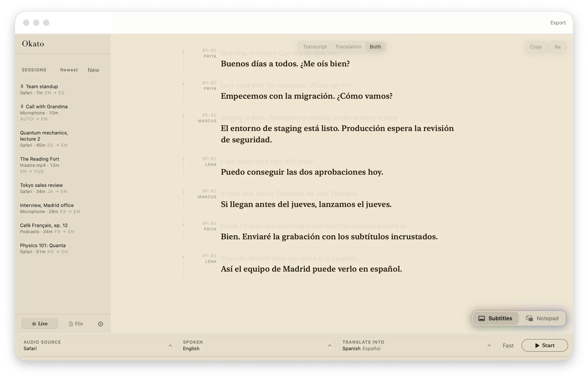Open the Translate Into dropdown
Screen dimensions: 588x379
pos(417,345)
